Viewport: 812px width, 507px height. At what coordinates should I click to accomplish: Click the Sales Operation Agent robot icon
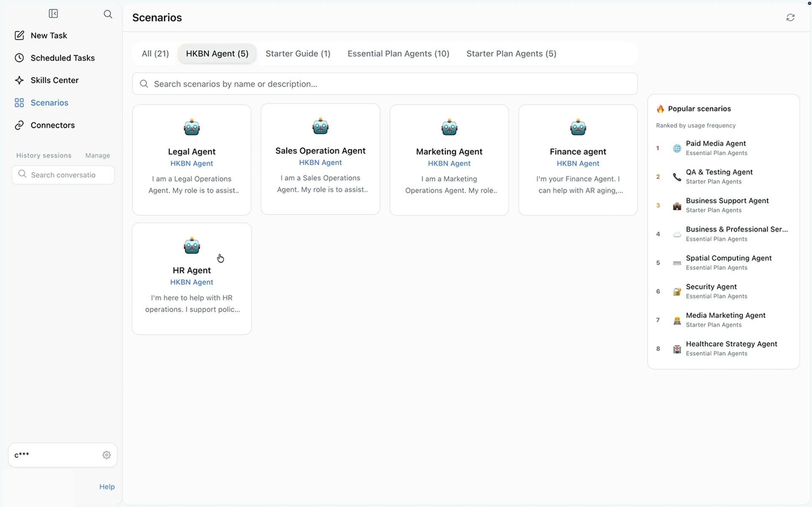tap(320, 126)
